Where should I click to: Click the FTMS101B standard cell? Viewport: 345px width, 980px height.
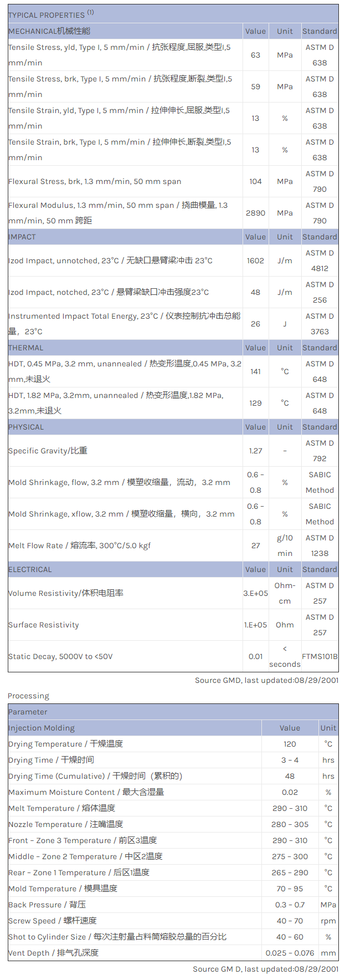point(320,656)
